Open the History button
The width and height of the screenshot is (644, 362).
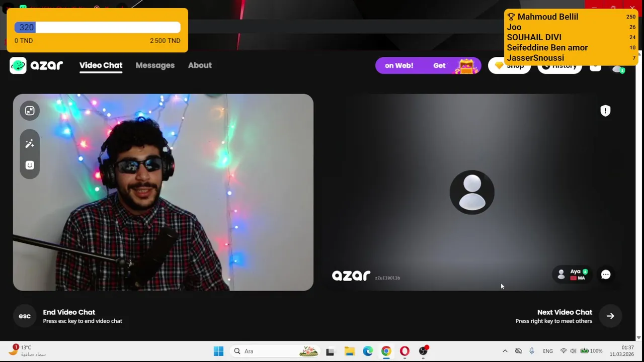click(x=559, y=66)
